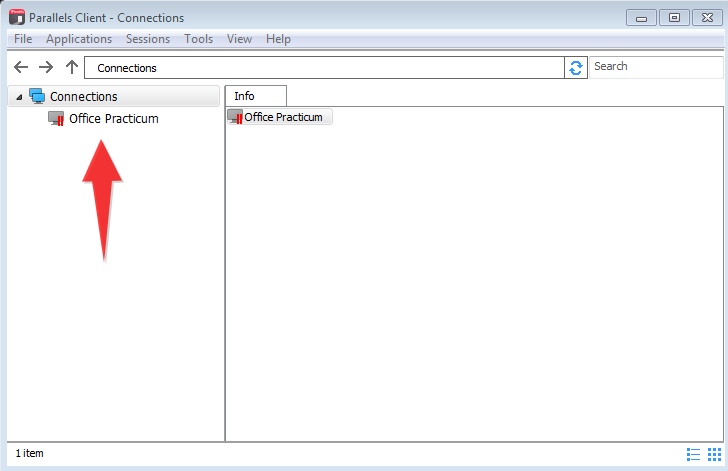Click the '1 item' status text

pyautogui.click(x=30, y=453)
